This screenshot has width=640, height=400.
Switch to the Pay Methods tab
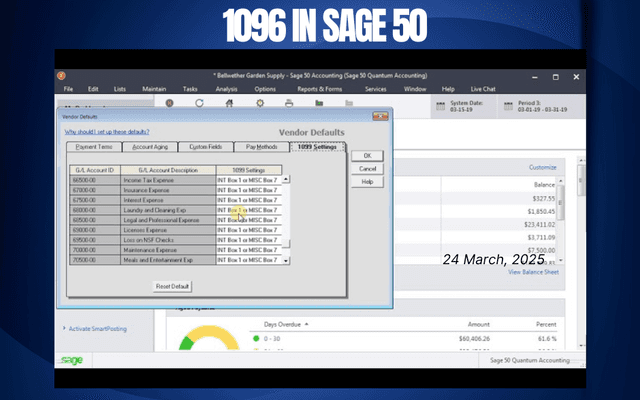pos(261,147)
